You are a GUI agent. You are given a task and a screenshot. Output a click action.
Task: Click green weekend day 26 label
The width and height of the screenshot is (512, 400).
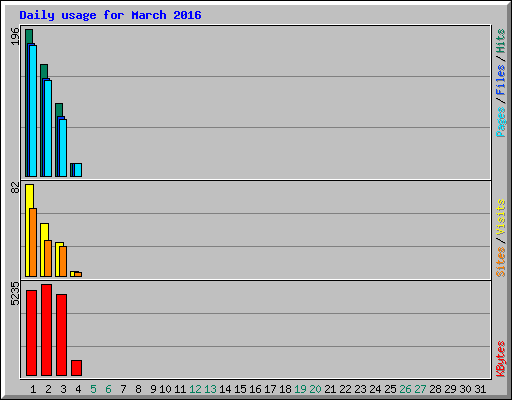pos(405,389)
